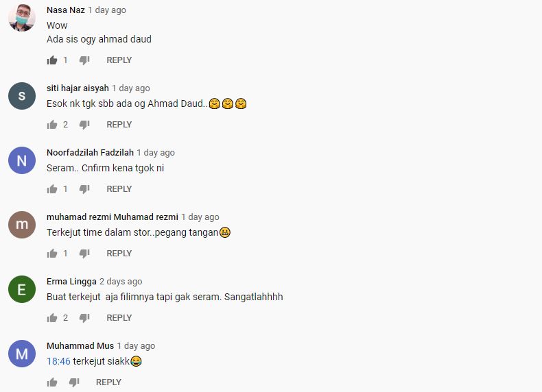Like Erma Lingga's comment

[52, 318]
